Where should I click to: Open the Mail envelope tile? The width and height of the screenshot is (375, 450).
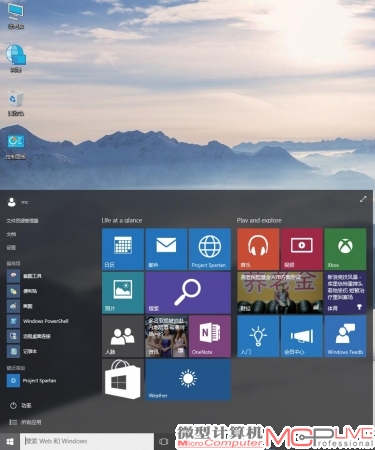pyautogui.click(x=166, y=249)
